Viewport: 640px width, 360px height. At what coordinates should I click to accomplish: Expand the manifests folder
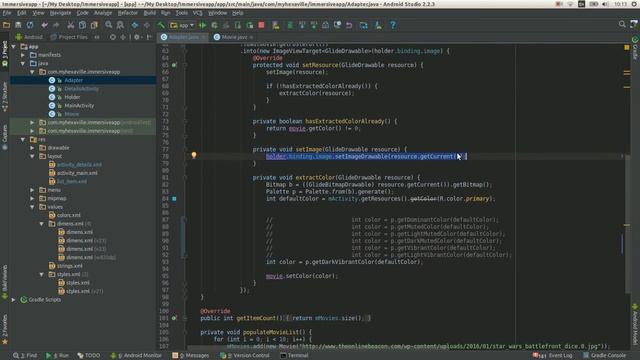tap(23, 55)
